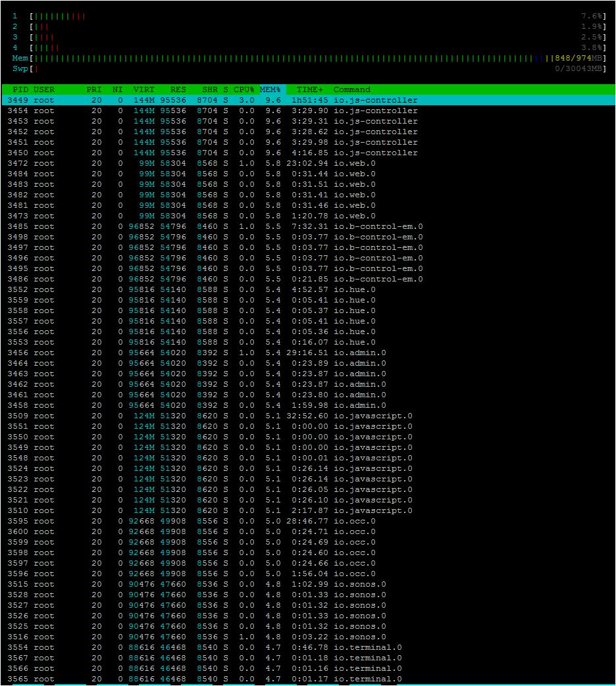Select PID 3473 io.web.0 row

click(x=308, y=216)
